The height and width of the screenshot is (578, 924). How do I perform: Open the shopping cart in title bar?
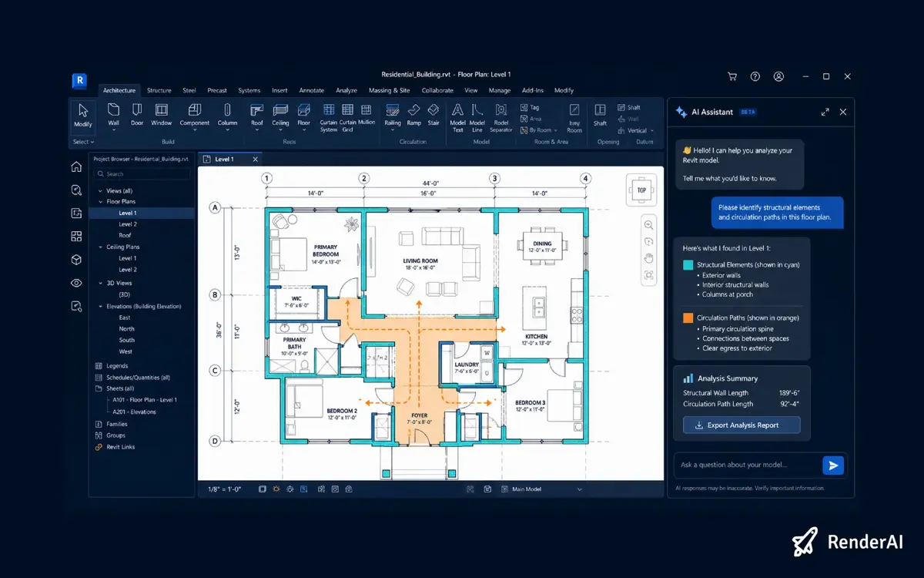[732, 76]
